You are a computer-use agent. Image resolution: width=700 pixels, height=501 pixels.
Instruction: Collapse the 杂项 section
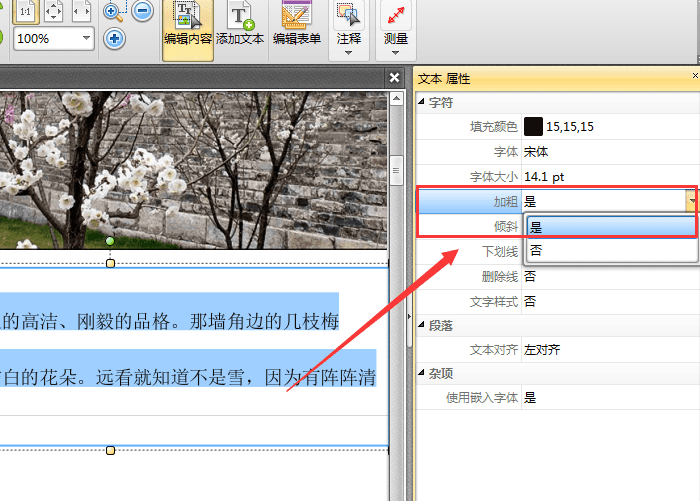[x=421, y=372]
